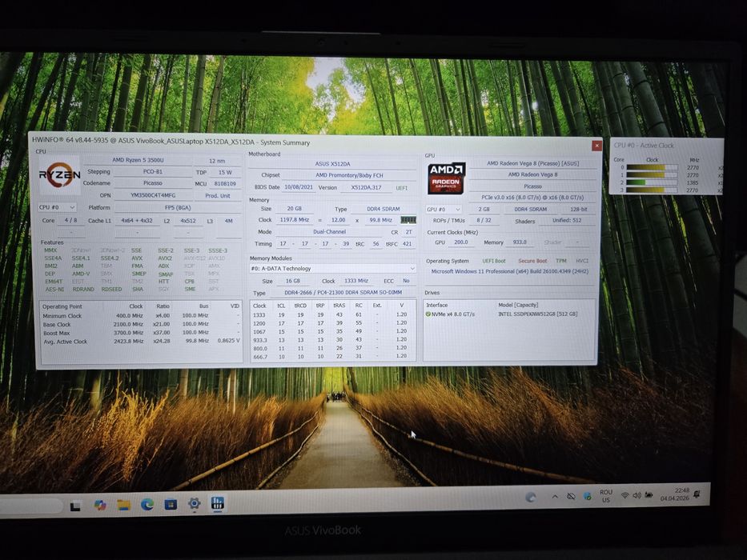Viewport: 747px width, 560px height.
Task: Click the TPM indicator label
Action: point(561,261)
